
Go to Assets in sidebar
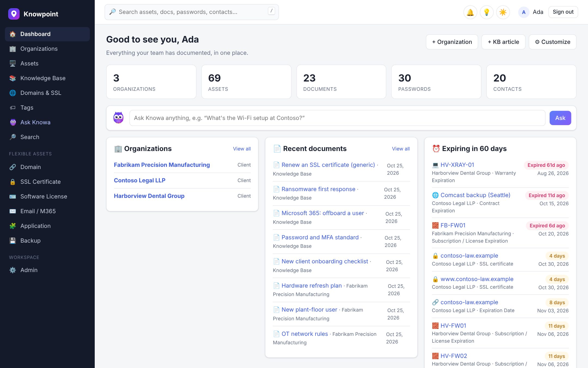tap(47, 64)
